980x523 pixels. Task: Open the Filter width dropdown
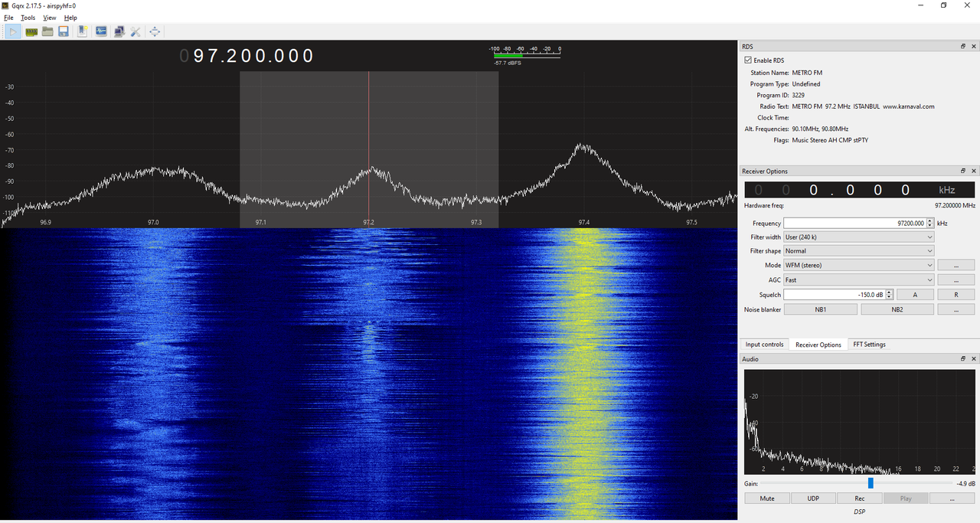[x=858, y=237]
